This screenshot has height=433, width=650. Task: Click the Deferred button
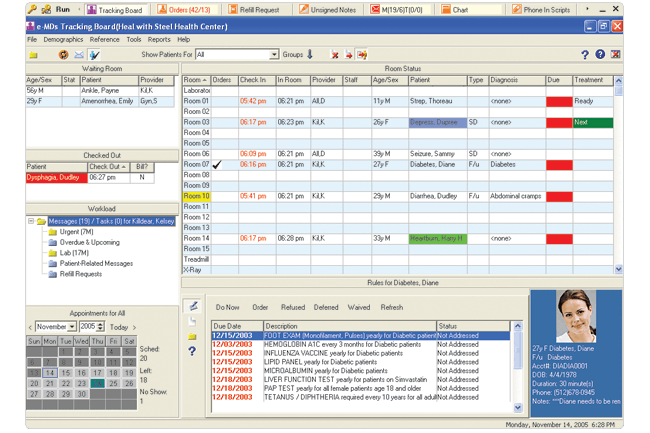click(326, 307)
